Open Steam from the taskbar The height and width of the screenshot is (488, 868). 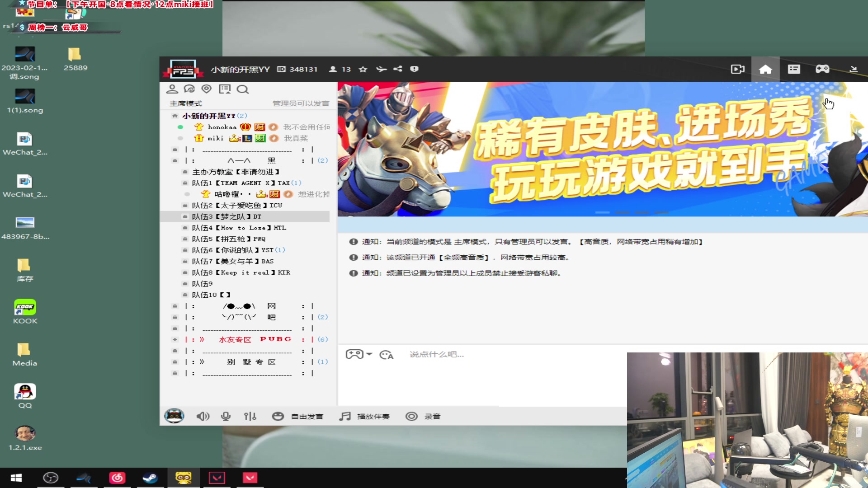[150, 478]
